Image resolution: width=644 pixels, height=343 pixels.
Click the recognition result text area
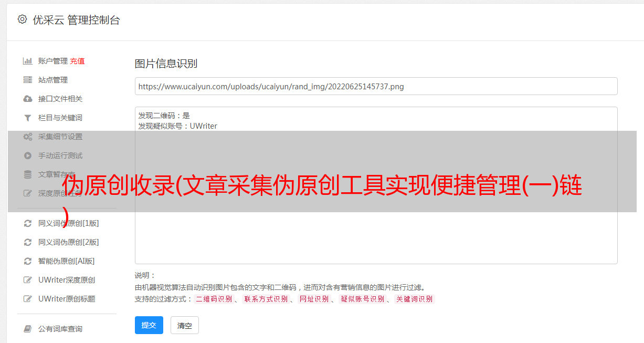(x=376, y=185)
